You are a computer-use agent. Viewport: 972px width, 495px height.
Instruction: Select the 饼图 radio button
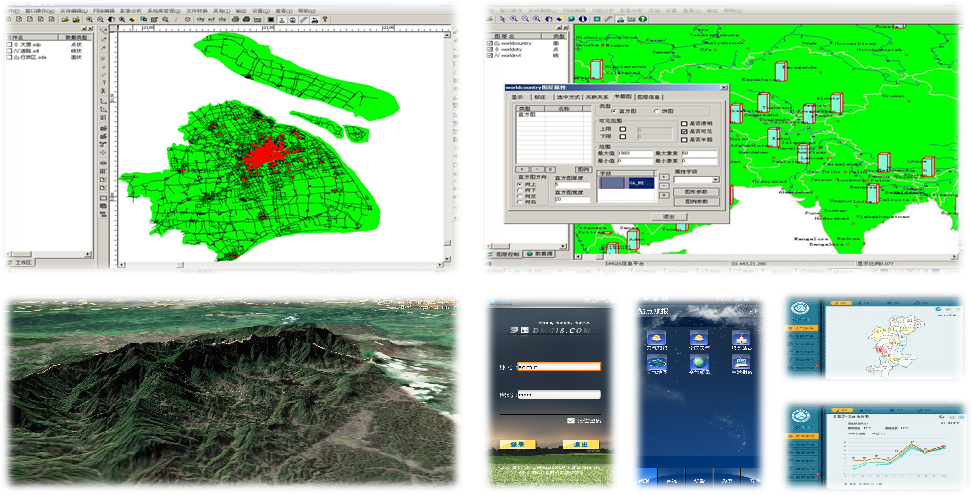tap(656, 112)
